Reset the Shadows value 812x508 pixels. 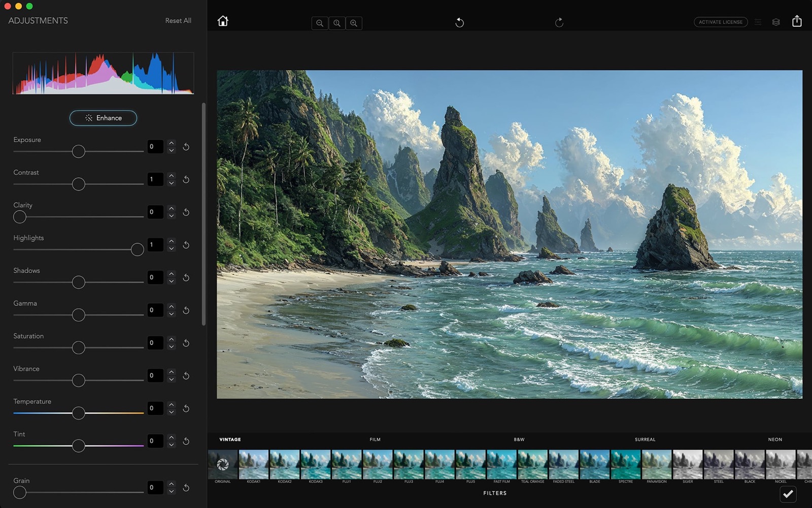click(x=186, y=277)
